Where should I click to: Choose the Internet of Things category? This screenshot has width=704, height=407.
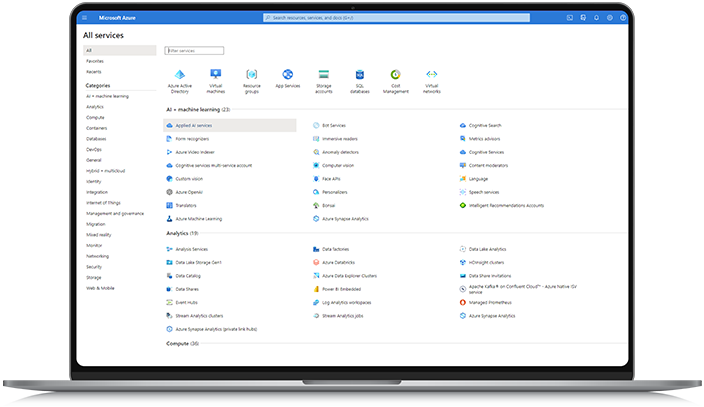tap(103, 203)
